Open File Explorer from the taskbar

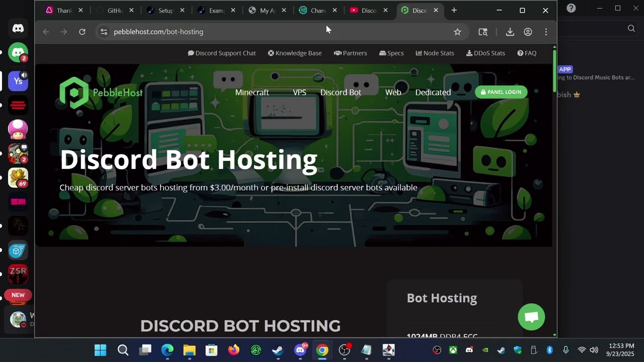pos(189,350)
